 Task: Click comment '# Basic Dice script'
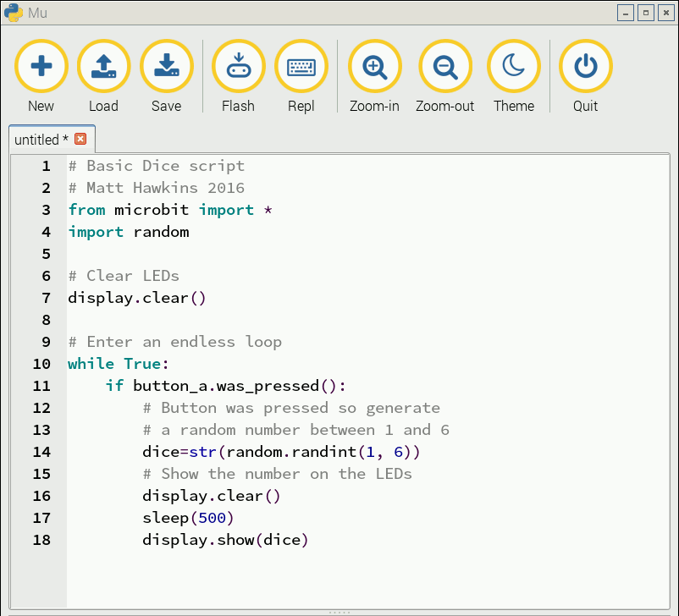(157, 166)
